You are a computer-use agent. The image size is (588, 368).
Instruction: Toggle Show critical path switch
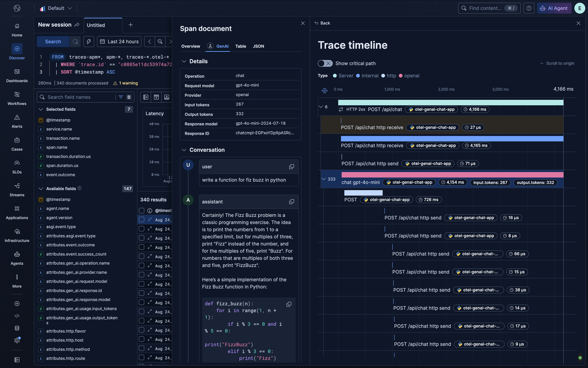325,64
